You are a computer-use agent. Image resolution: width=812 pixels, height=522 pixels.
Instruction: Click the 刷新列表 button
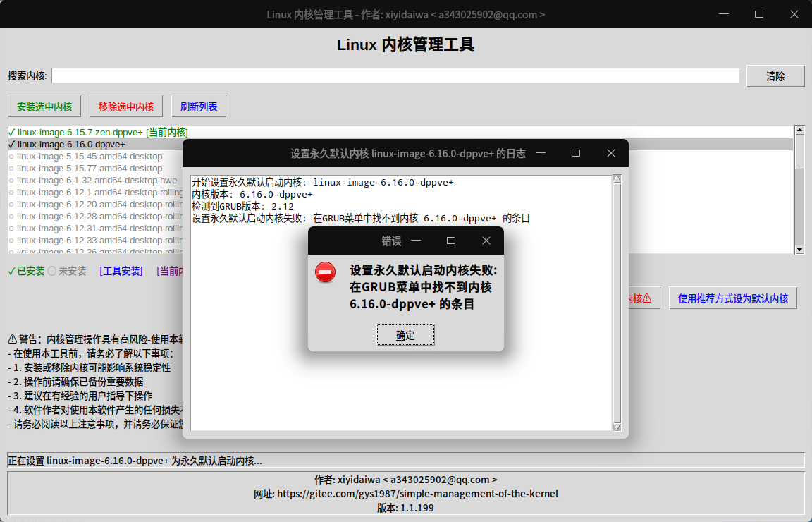pos(198,107)
